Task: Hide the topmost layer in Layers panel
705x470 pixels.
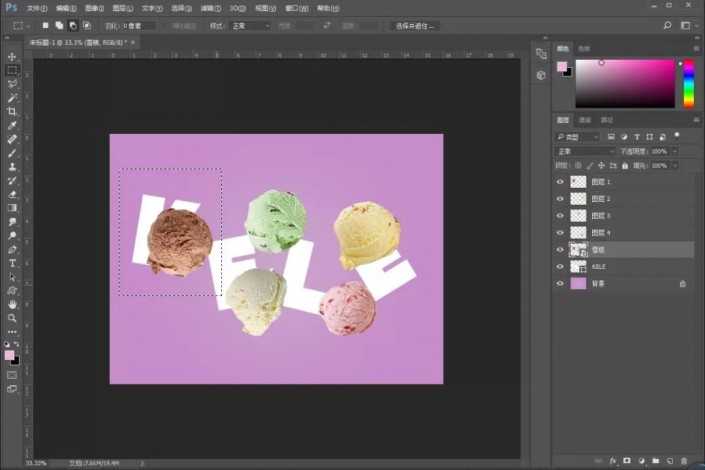Action: [560, 182]
